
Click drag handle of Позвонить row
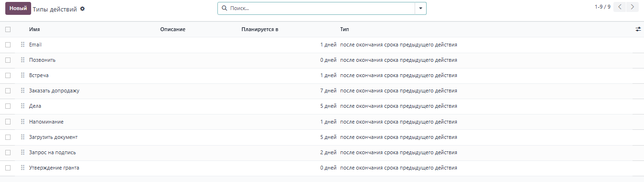[23, 60]
